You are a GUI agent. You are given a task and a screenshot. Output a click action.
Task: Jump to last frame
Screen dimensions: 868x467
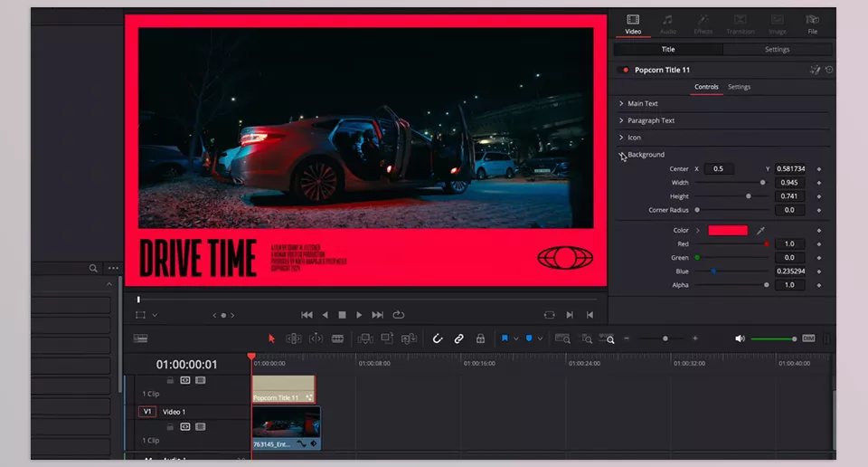[x=378, y=315]
